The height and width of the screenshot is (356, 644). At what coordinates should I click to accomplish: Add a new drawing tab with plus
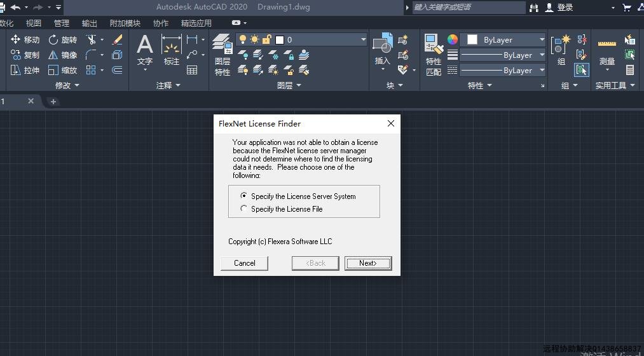pos(53,102)
